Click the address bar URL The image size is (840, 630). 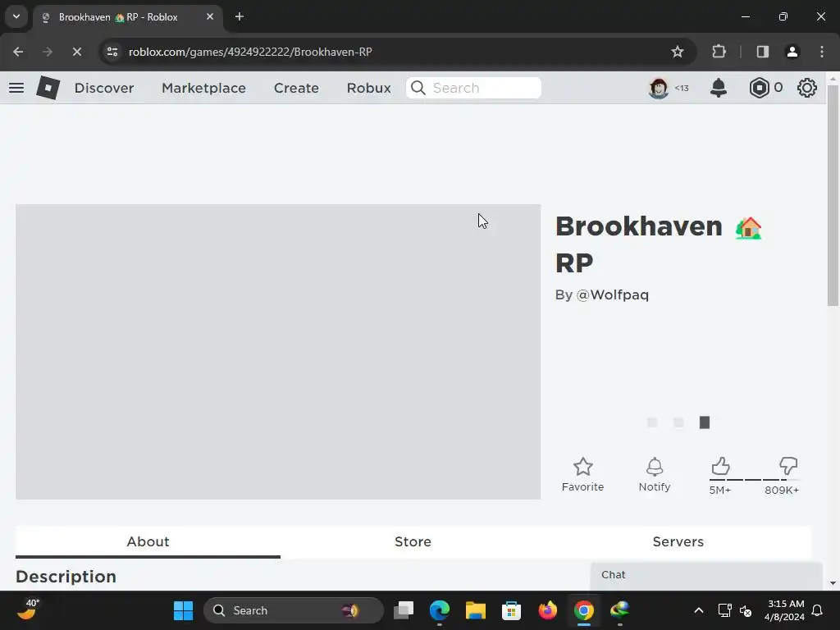[x=250, y=52]
